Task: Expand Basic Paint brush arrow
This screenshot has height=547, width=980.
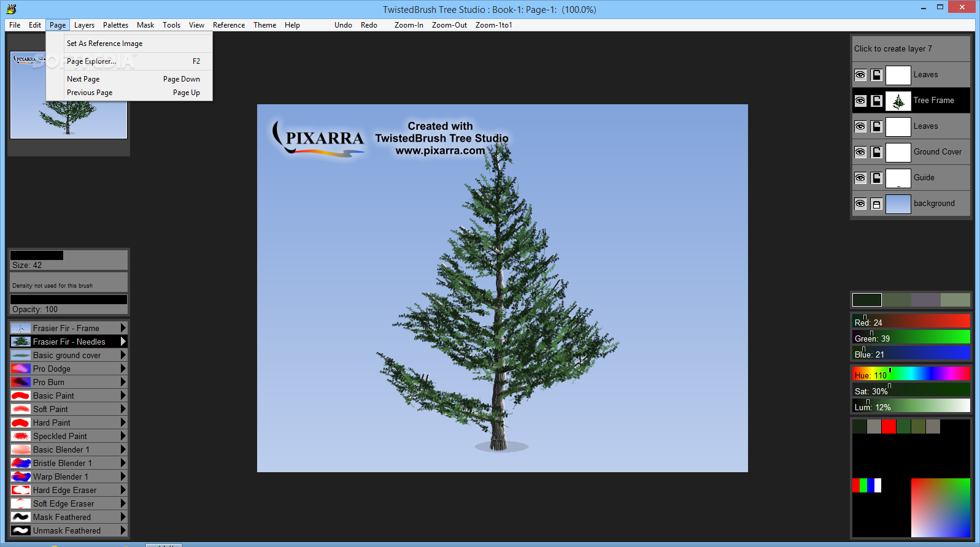Action: [x=123, y=396]
